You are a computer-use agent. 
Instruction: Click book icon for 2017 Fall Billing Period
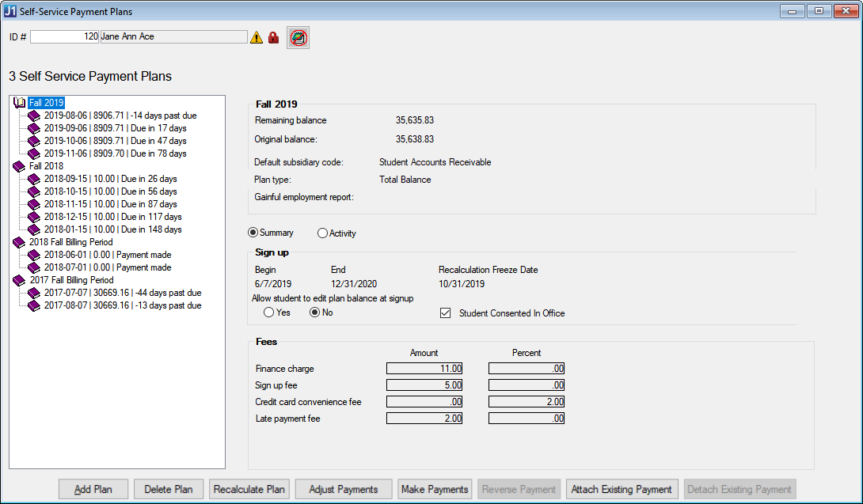20,280
